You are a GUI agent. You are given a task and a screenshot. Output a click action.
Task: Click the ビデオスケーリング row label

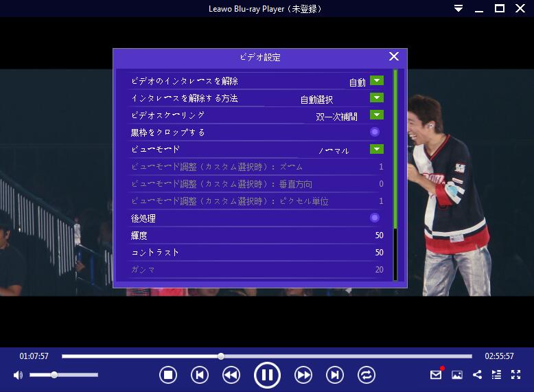(x=168, y=115)
